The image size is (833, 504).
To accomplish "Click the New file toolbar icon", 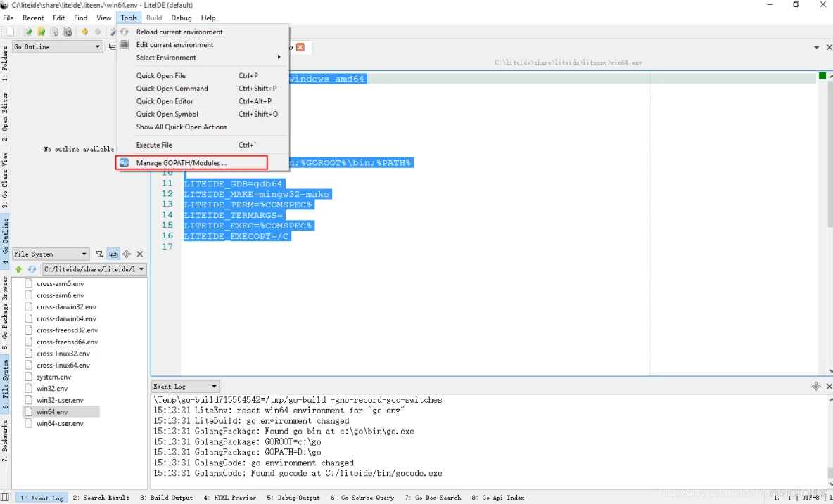I will pos(10,32).
